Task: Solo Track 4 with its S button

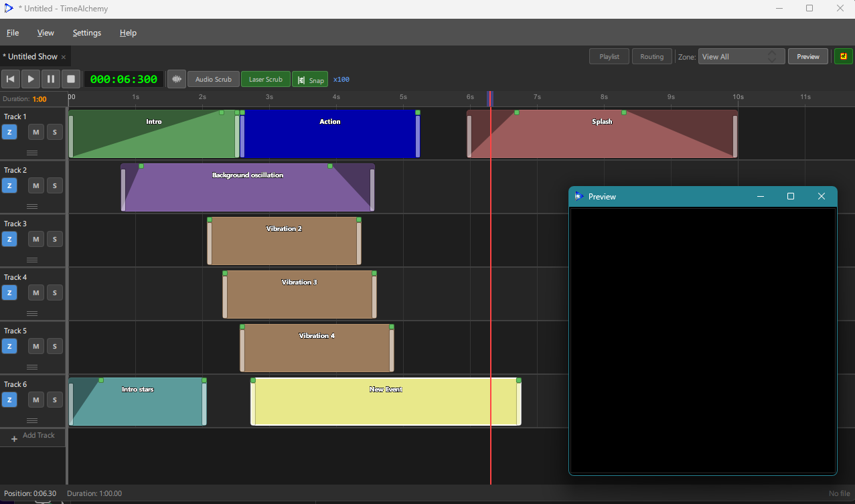Action: tap(54, 292)
